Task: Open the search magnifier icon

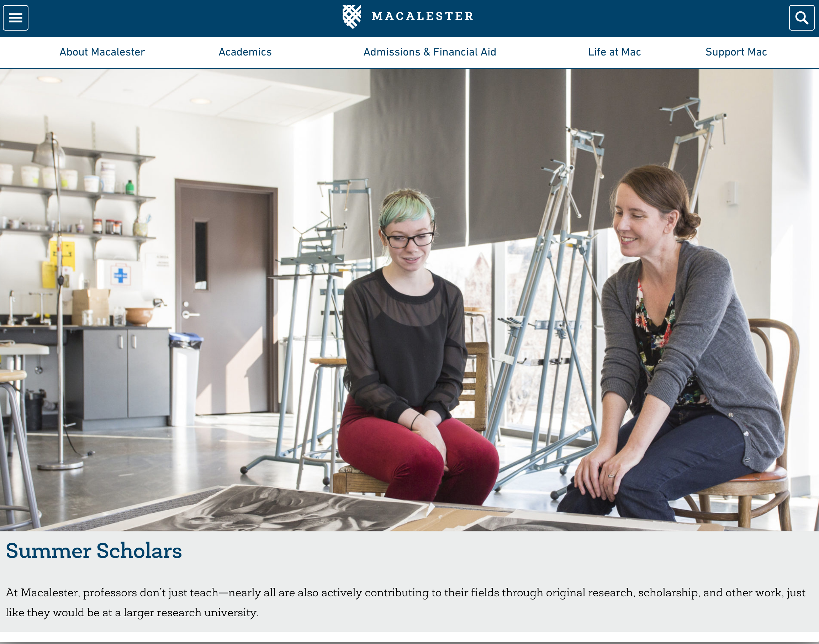Action: click(802, 18)
